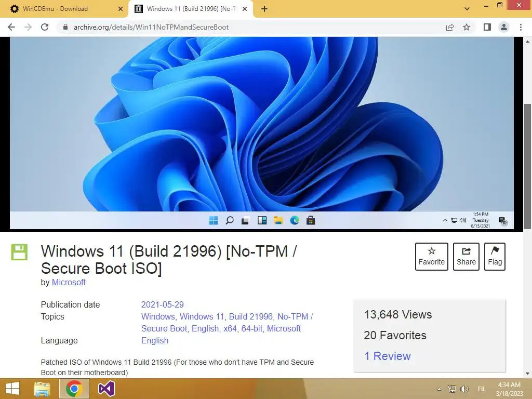
Task: Open a new tab
Action: pos(264,9)
